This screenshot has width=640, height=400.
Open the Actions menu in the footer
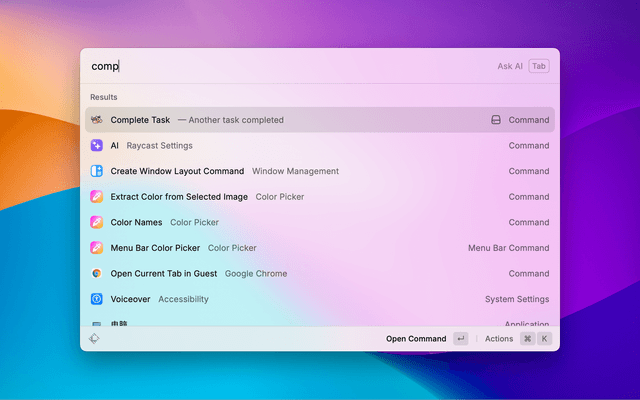click(499, 339)
